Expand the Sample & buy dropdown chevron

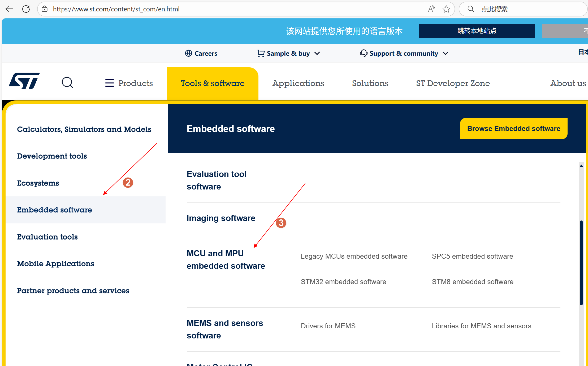[x=317, y=53]
